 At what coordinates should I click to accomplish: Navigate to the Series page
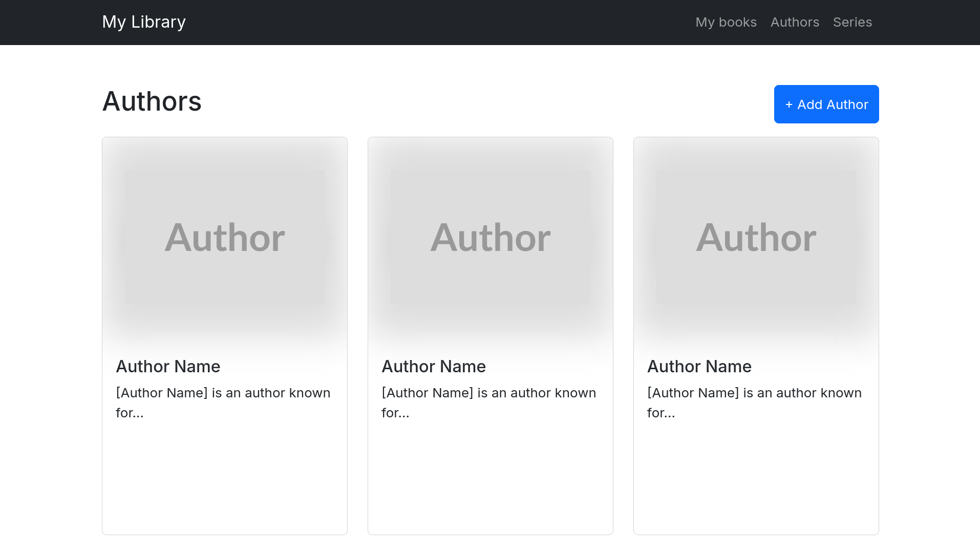852,22
